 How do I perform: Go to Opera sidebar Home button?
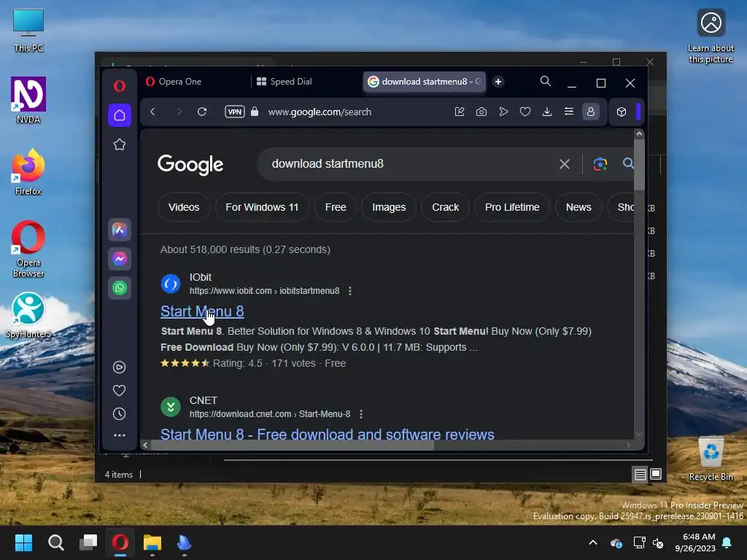pyautogui.click(x=120, y=115)
